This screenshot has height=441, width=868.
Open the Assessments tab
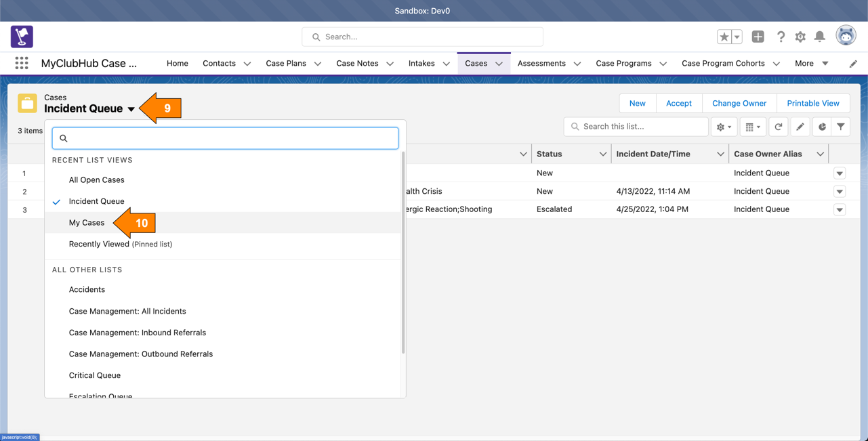(x=541, y=63)
